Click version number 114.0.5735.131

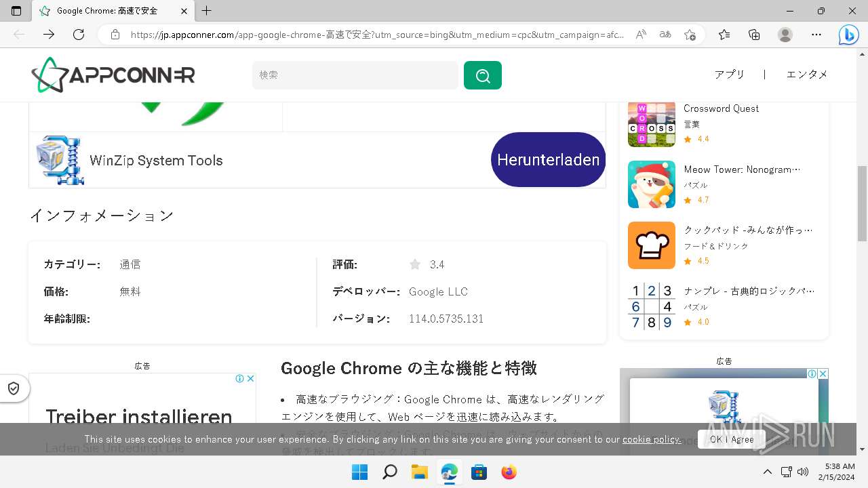point(446,319)
